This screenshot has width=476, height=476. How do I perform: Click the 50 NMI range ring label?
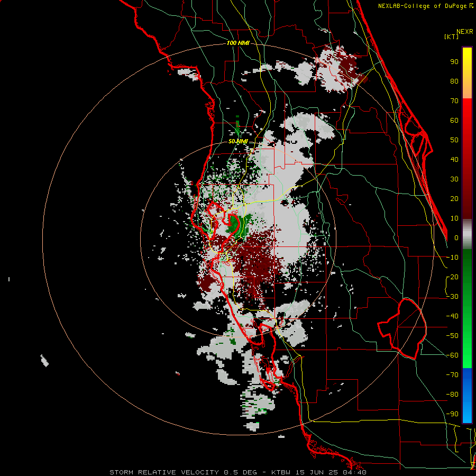pos(238,141)
